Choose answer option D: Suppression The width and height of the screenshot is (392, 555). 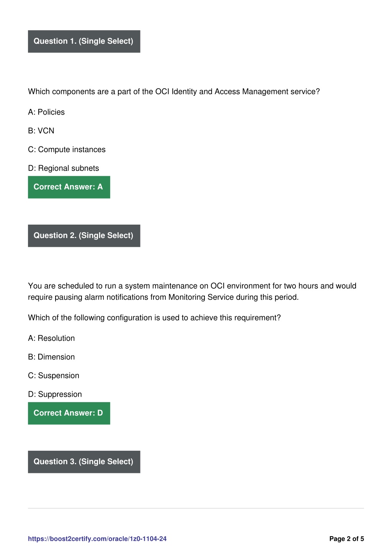(55, 395)
